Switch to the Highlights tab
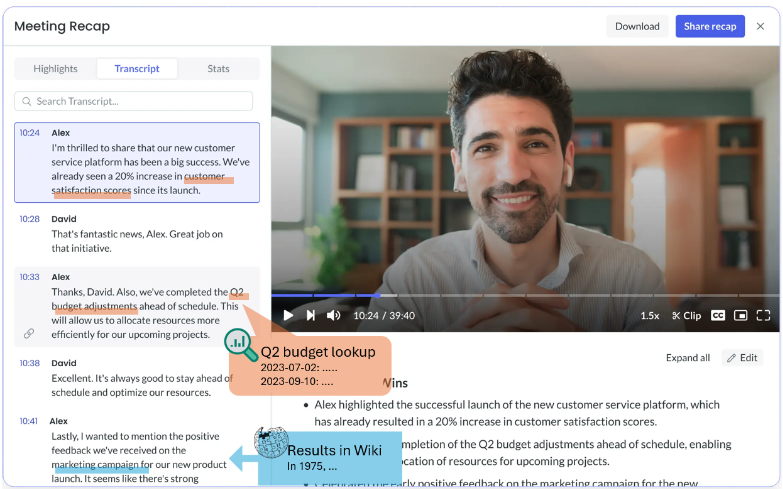The height and width of the screenshot is (489, 783). 55,68
